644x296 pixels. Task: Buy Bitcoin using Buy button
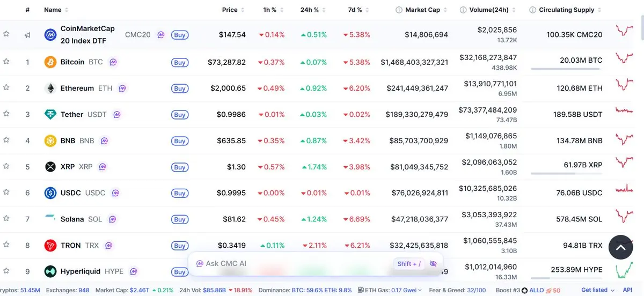180,62
